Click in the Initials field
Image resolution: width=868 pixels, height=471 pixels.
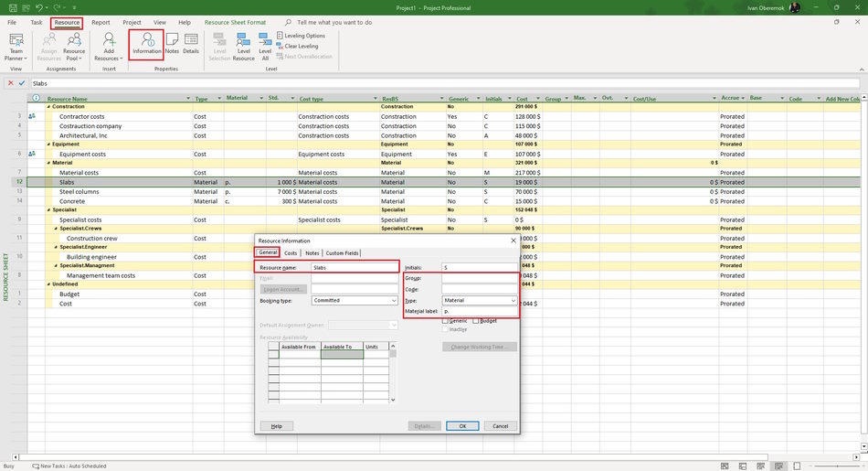pyautogui.click(x=479, y=268)
